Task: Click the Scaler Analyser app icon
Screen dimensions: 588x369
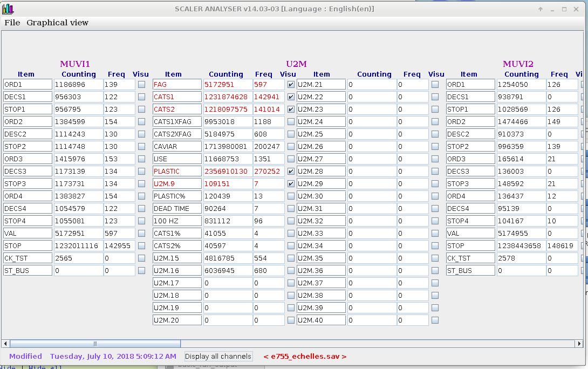Action: (x=8, y=9)
